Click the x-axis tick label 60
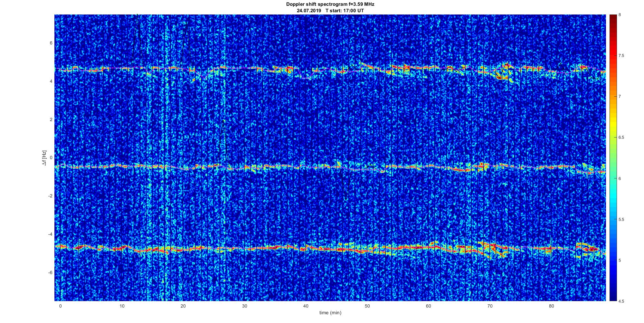The image size is (644, 323). [429, 306]
